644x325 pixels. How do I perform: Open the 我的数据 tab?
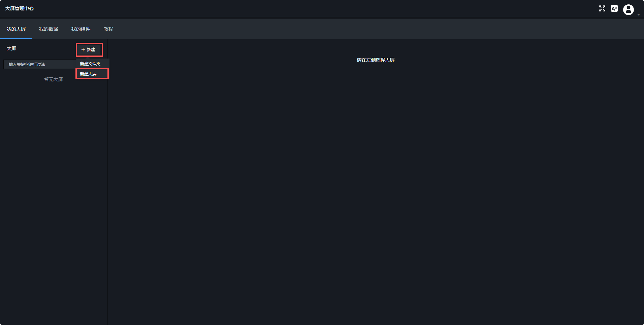(49, 29)
